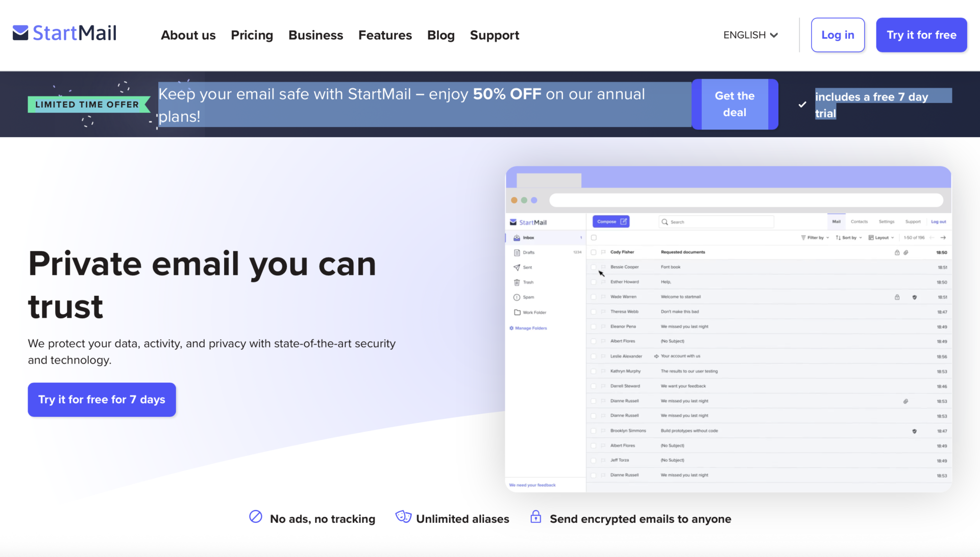
Task: Click the mock browser address bar
Action: [x=746, y=200]
